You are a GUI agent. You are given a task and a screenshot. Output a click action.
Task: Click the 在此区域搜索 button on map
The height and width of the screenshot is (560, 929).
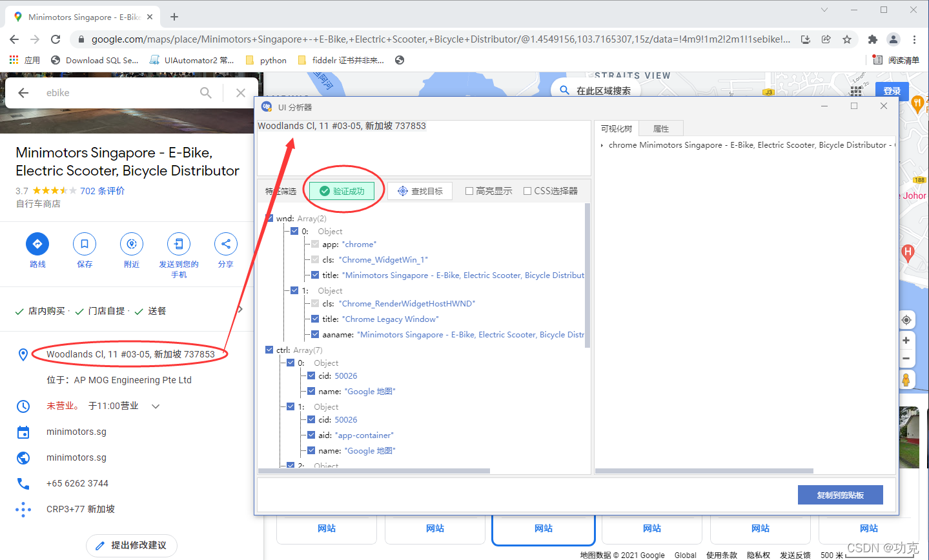point(595,90)
